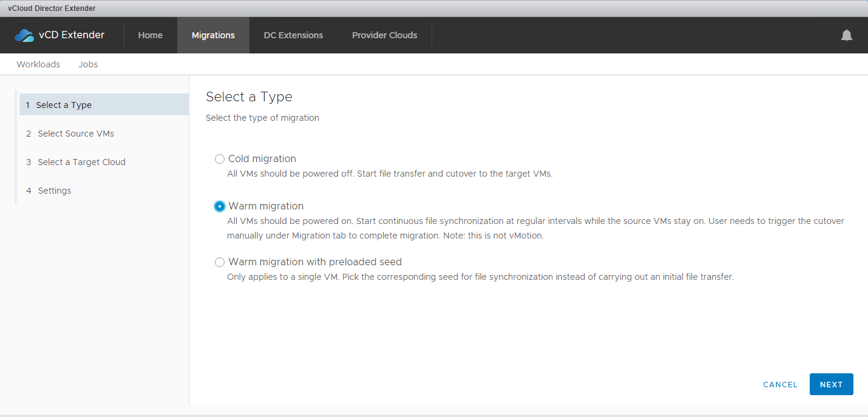Open the Workloads sub-tab

(x=38, y=64)
